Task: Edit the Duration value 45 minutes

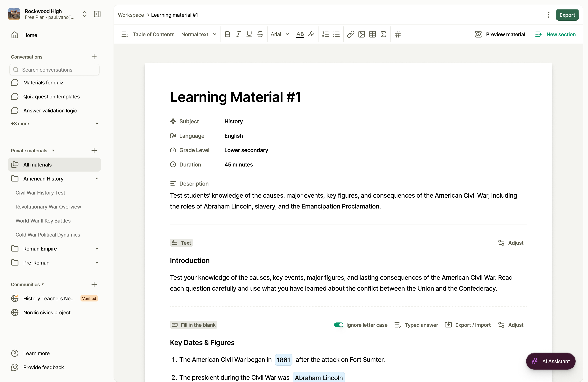Action: point(238,165)
